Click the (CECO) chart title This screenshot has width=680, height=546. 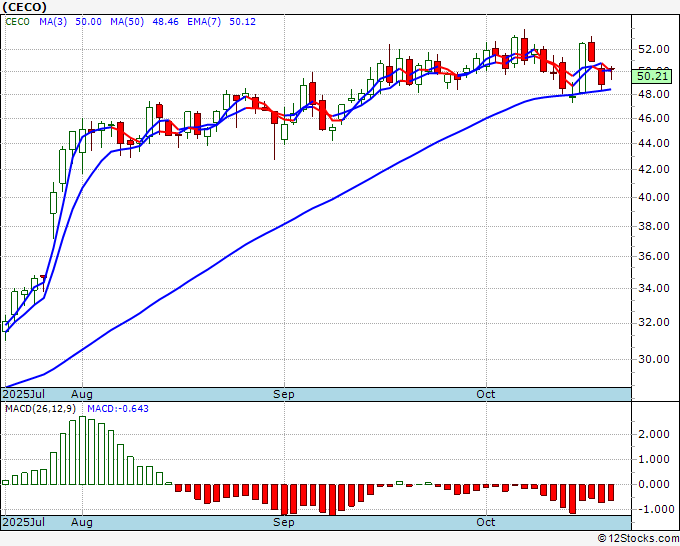24,7
